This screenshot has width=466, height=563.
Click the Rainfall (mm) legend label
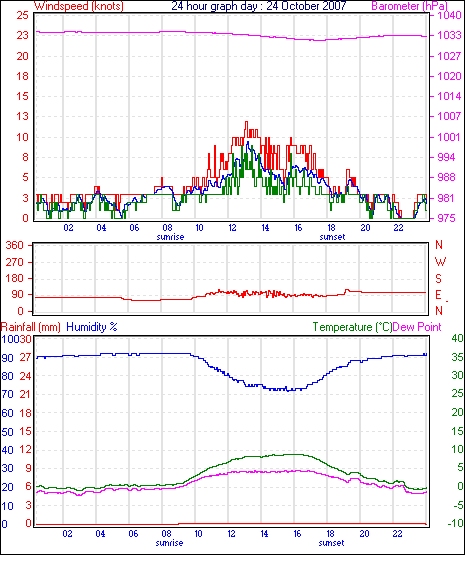31,327
